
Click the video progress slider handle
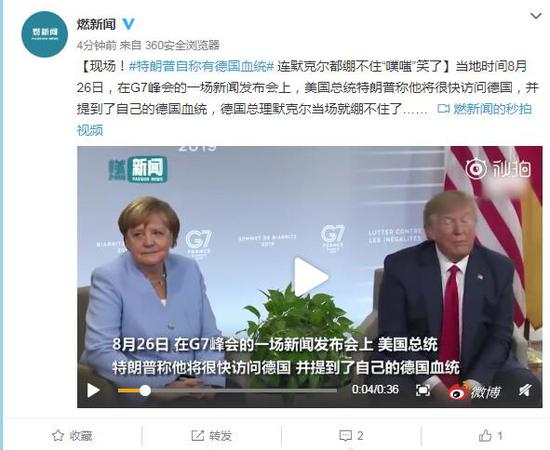click(145, 390)
